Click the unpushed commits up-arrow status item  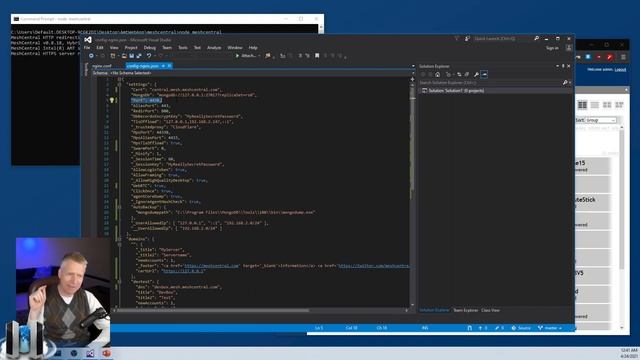(482, 328)
